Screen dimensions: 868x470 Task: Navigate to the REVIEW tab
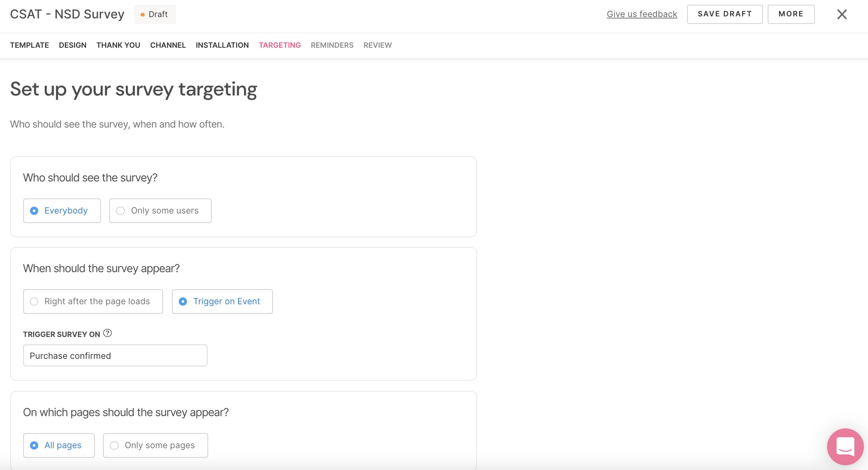point(377,45)
